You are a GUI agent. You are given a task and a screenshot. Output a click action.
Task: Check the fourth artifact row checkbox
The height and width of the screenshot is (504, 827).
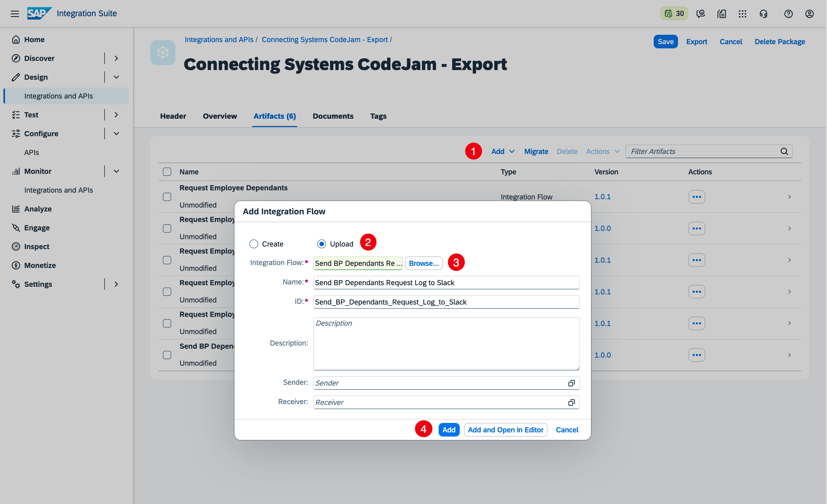(167, 291)
